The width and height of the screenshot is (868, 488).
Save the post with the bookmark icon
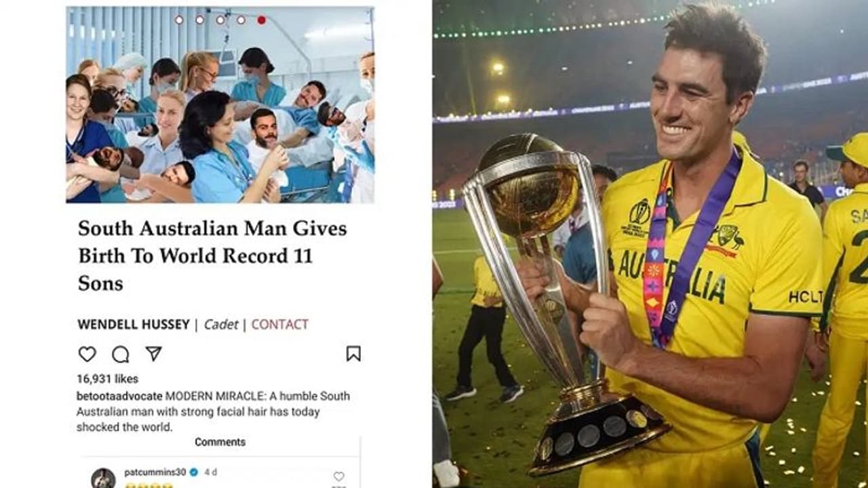point(353,354)
